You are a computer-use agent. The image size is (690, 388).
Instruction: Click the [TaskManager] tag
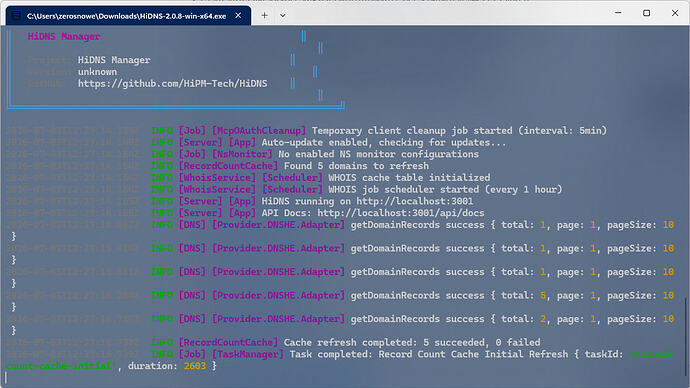click(247, 354)
